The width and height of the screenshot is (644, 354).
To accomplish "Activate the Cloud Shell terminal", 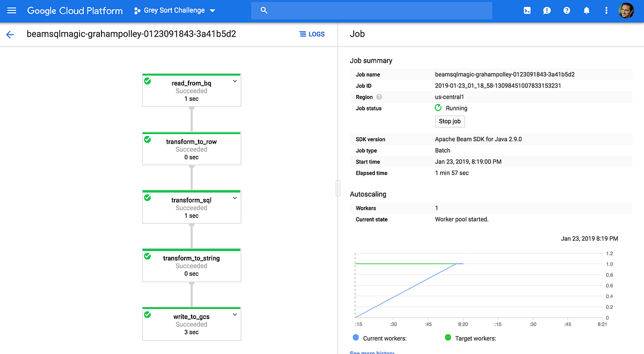I will (526, 10).
